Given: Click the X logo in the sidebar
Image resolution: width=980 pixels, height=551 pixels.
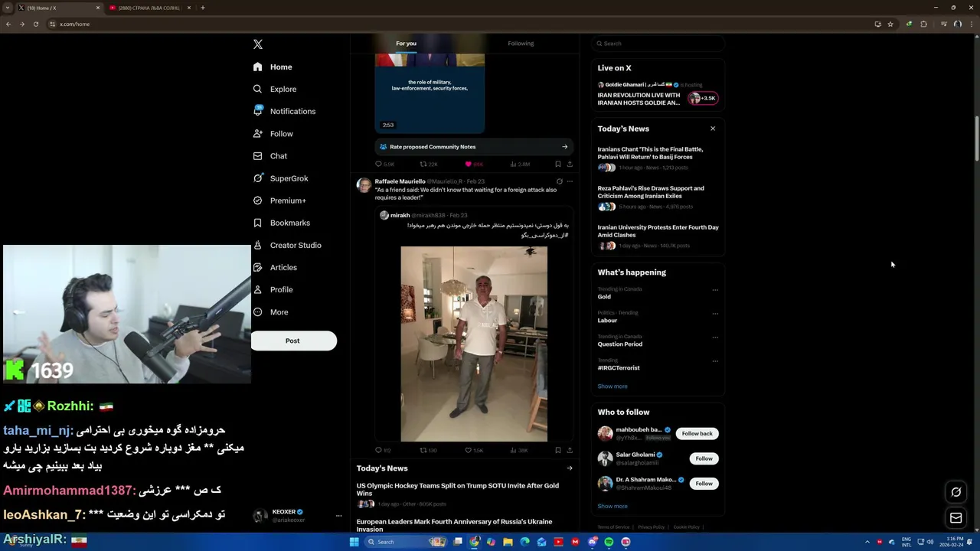Looking at the screenshot, I should (258, 44).
